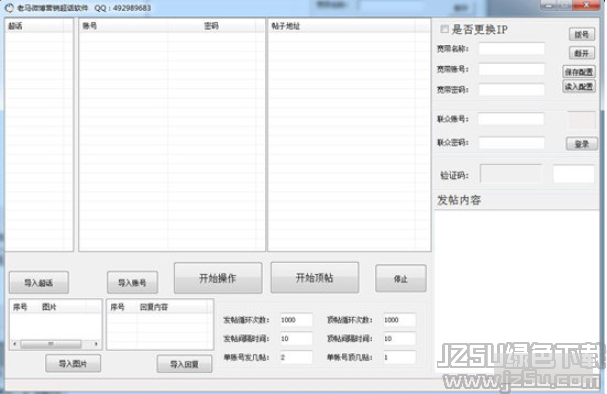The image size is (607, 394).
Task: Click the 单账号发几帖 field showing 2
Action: [x=296, y=357]
